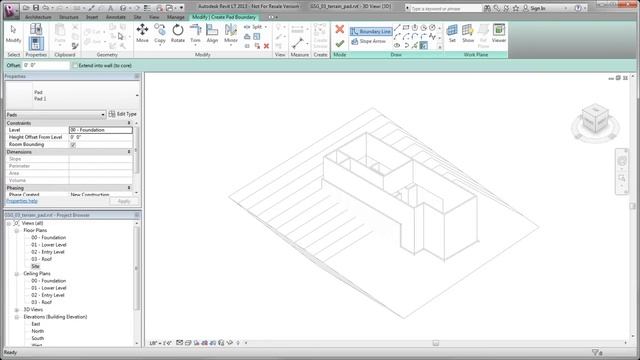Click the Edit Type icon

[x=112, y=114]
